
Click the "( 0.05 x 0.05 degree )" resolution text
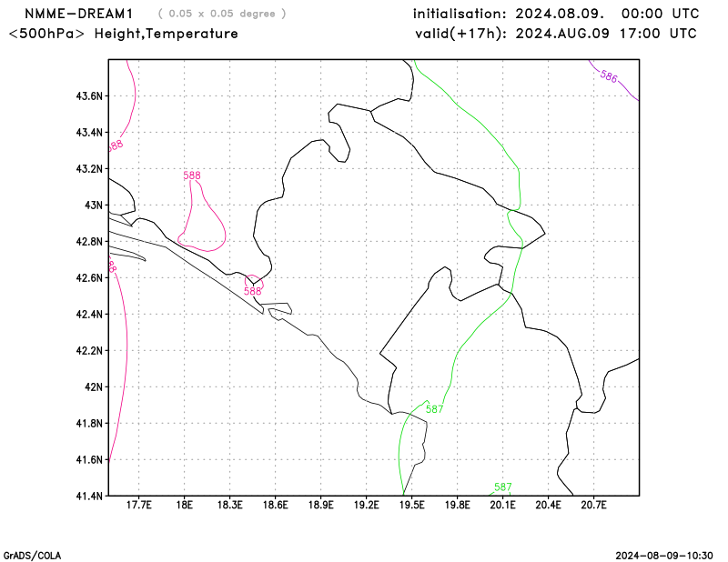[222, 14]
